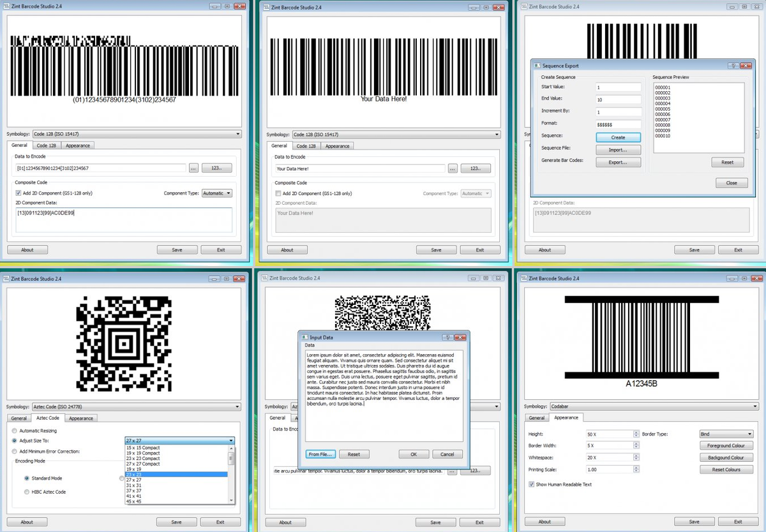Click Exit in the GS1 composite window
Screen dimensions: 766x532
[x=221, y=249]
